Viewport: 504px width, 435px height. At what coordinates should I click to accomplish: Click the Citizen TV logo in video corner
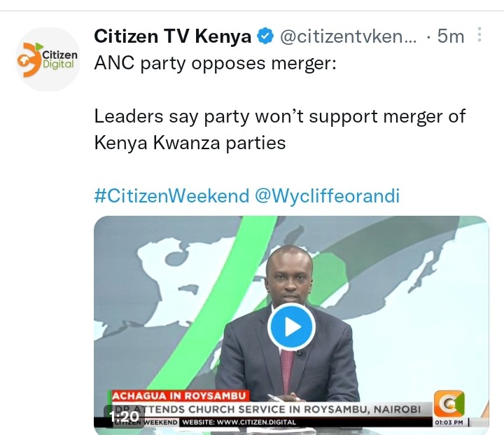[449, 403]
